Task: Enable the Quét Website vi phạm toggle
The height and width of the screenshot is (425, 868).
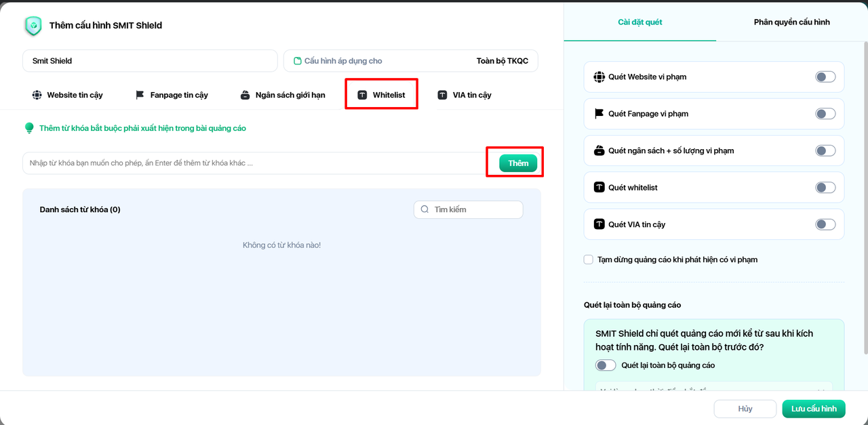Action: coord(825,77)
